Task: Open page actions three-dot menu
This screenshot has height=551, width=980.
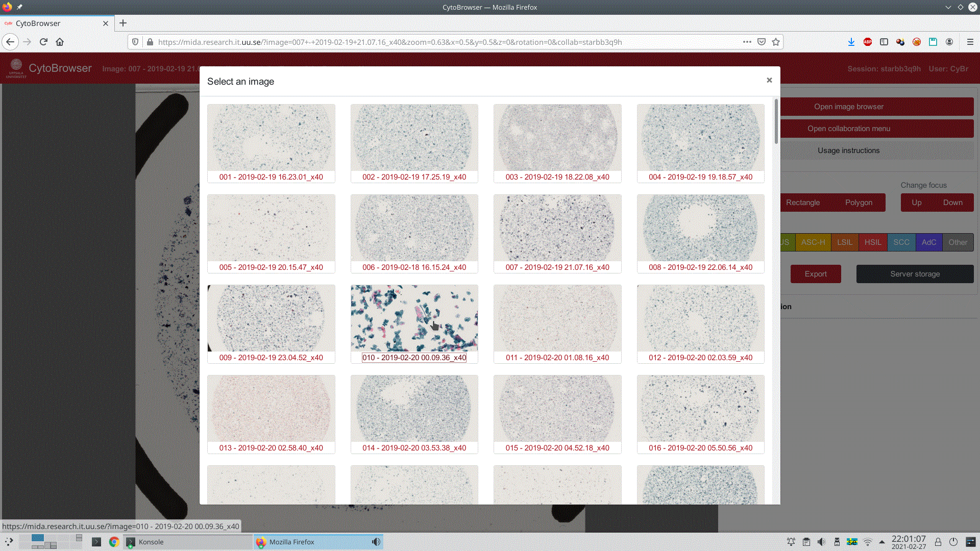Action: (747, 42)
